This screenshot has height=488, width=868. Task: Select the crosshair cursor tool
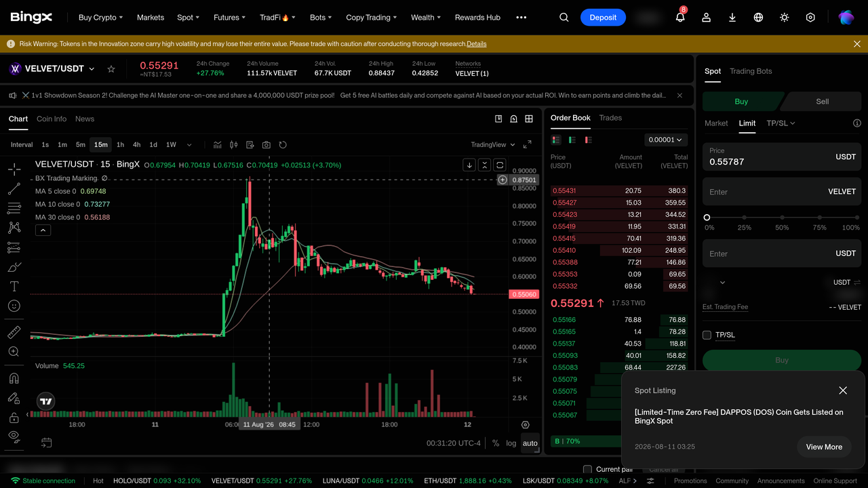coord(14,169)
